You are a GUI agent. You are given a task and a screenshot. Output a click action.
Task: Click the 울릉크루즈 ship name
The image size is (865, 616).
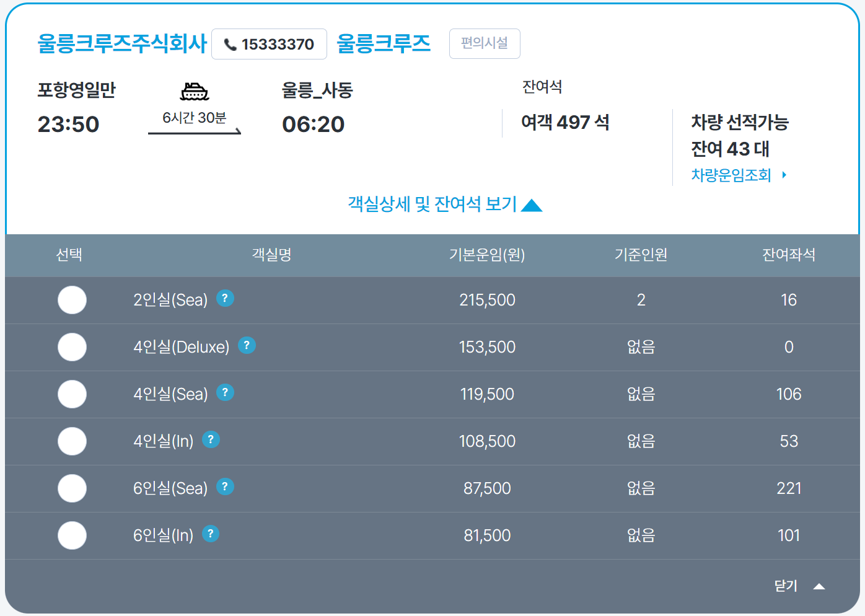tap(384, 43)
